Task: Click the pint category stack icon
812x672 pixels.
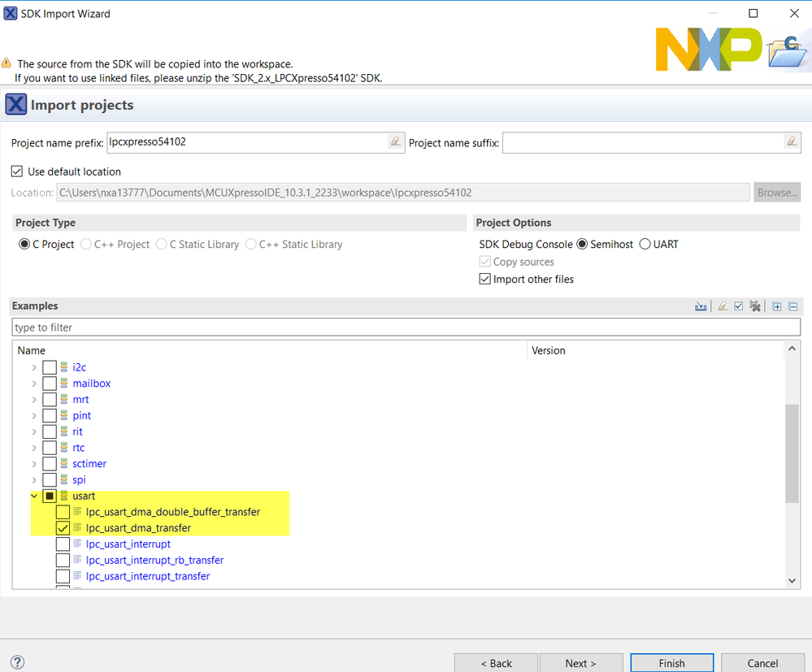Action: point(63,415)
